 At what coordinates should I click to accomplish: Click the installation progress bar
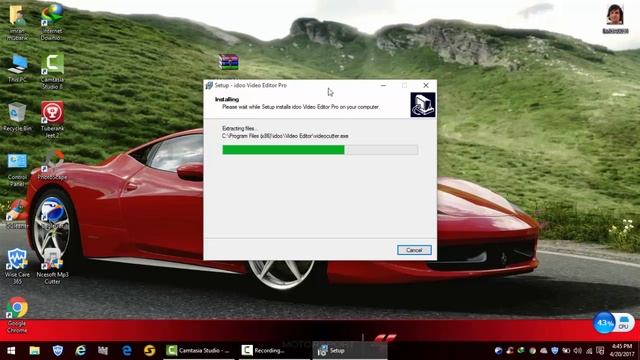[x=320, y=150]
